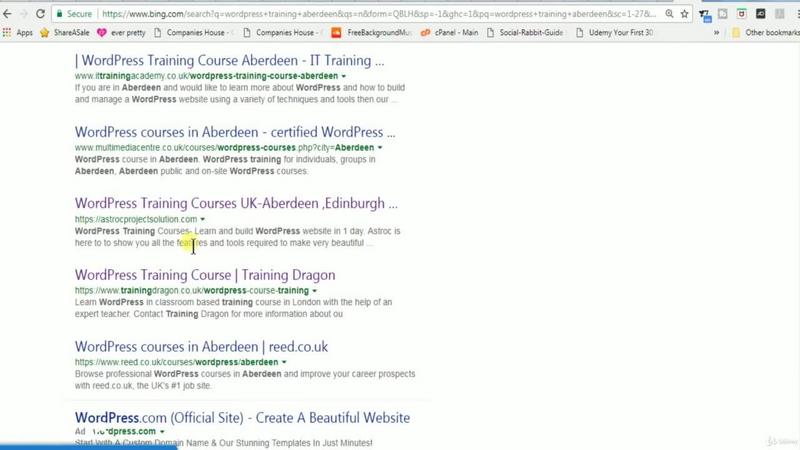800x450 pixels.
Task: Bookmark this page with the star icon
Action: point(684,14)
